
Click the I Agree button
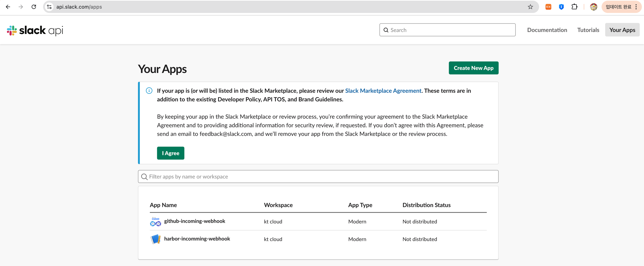point(171,153)
